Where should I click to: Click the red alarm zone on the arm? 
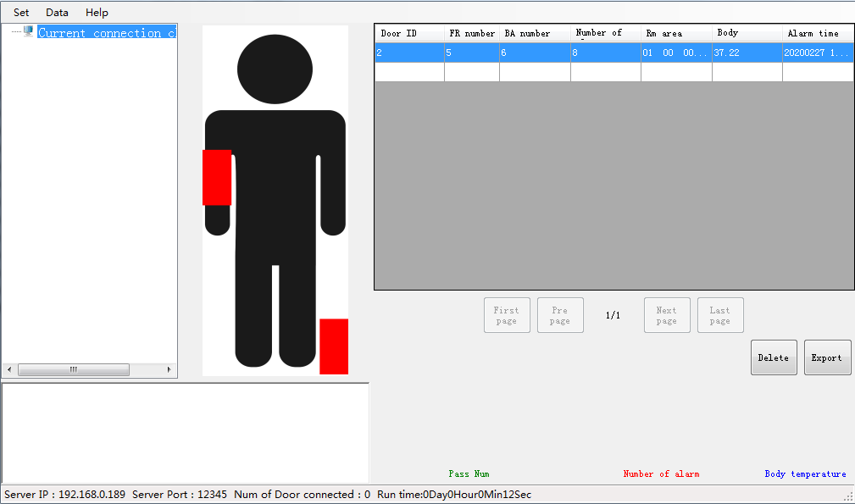click(217, 177)
